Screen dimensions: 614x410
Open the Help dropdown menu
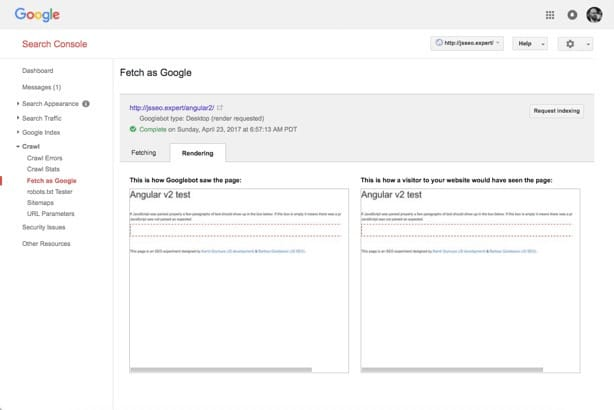pyautogui.click(x=530, y=43)
